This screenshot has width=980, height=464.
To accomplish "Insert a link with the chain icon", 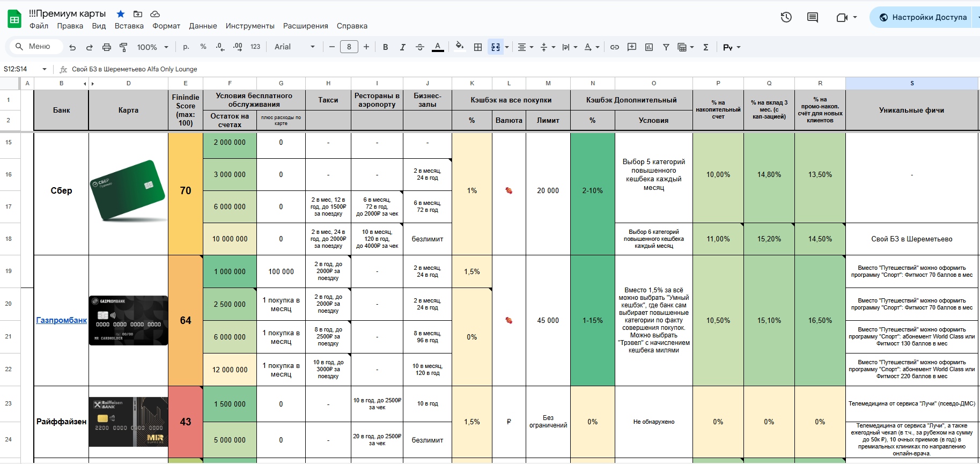I will coord(615,47).
